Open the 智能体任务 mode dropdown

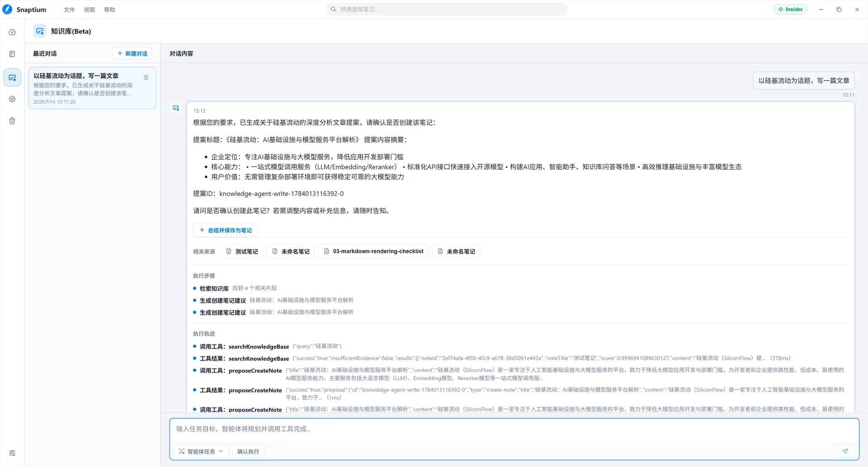201,452
